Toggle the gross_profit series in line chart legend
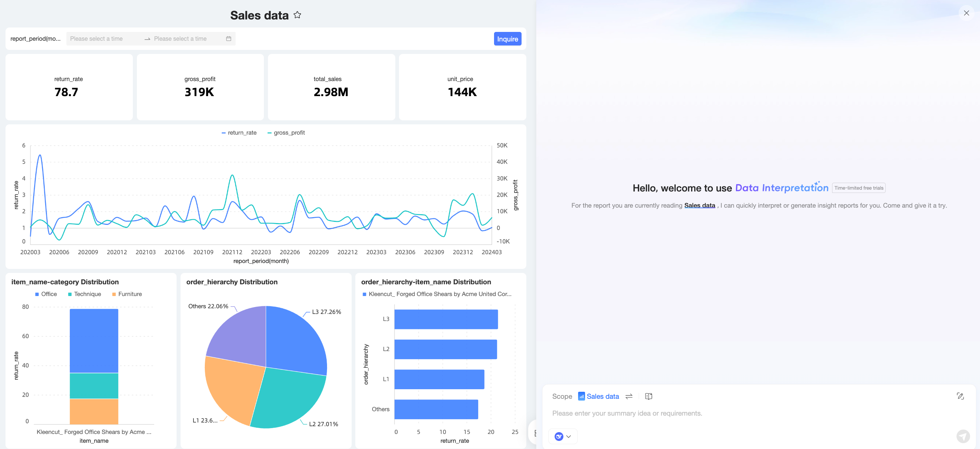 [286, 133]
